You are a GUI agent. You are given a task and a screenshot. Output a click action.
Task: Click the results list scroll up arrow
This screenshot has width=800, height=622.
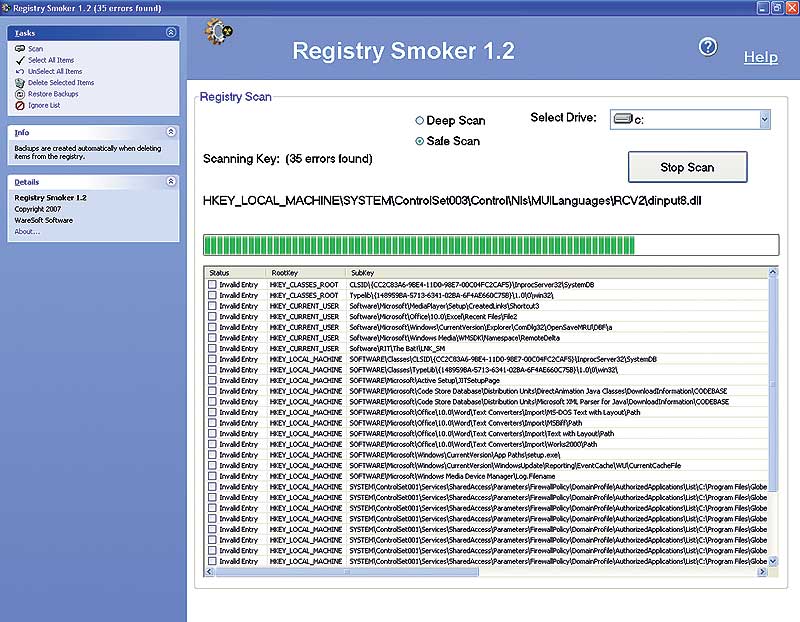point(772,272)
